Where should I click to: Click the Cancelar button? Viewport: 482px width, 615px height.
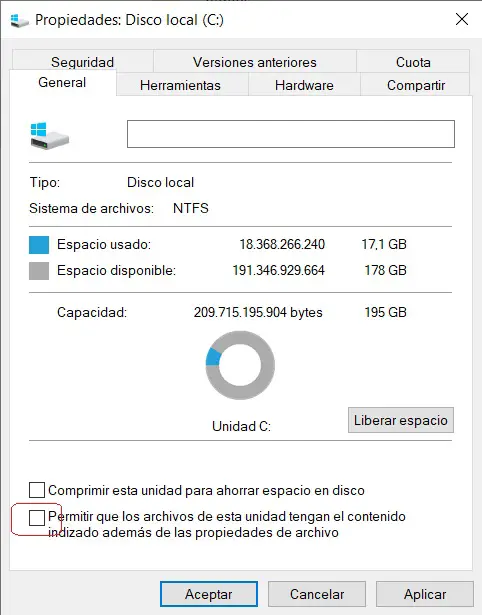[x=317, y=594]
